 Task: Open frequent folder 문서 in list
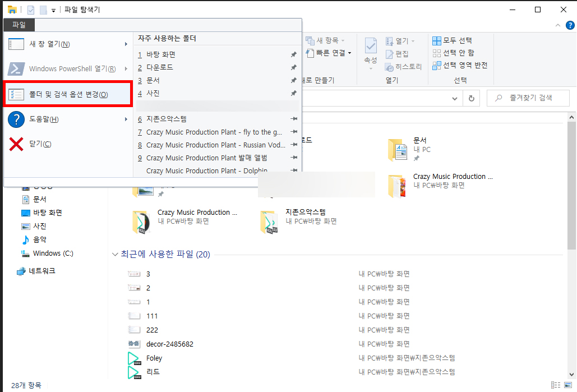(217, 80)
